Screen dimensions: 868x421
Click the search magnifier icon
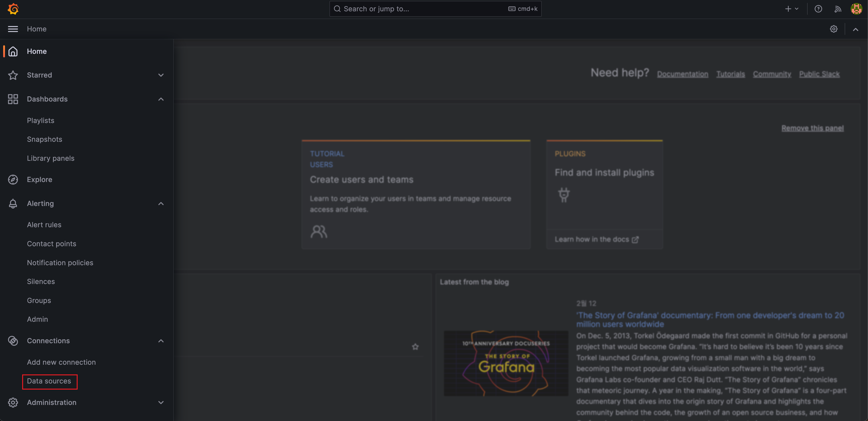point(337,9)
